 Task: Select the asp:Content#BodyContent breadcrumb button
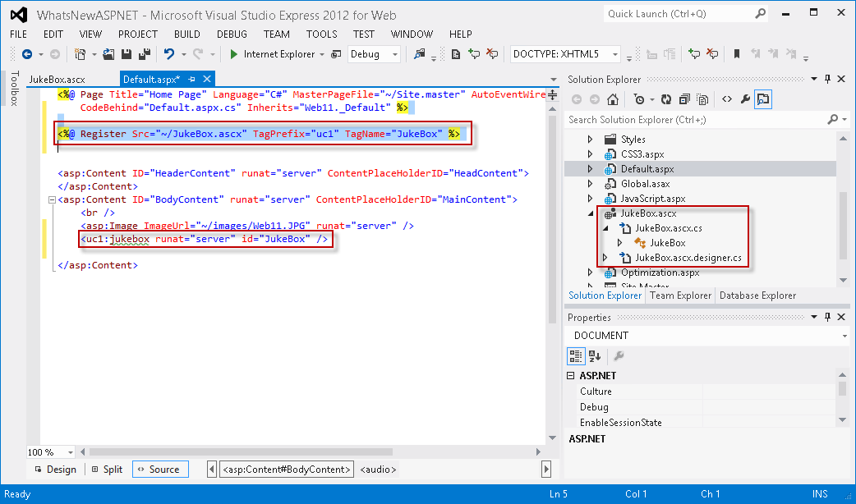click(x=286, y=469)
